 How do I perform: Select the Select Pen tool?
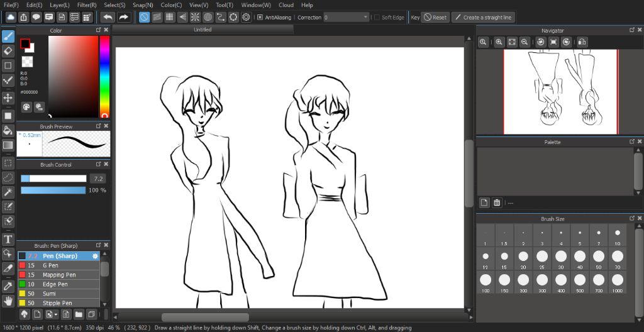coord(8,206)
